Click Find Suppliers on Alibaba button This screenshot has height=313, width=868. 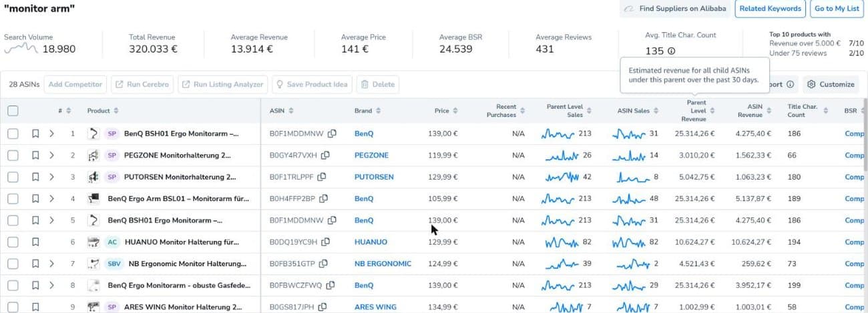tap(674, 9)
